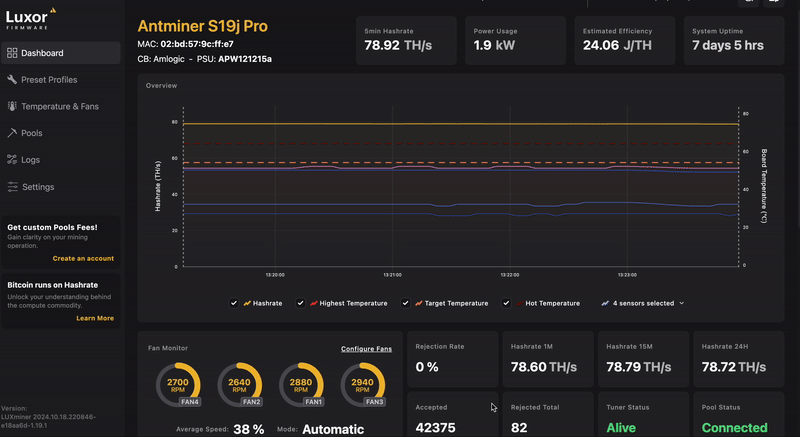Toggle the Hashrate series checkbox
The image size is (800, 437).
tap(234, 303)
